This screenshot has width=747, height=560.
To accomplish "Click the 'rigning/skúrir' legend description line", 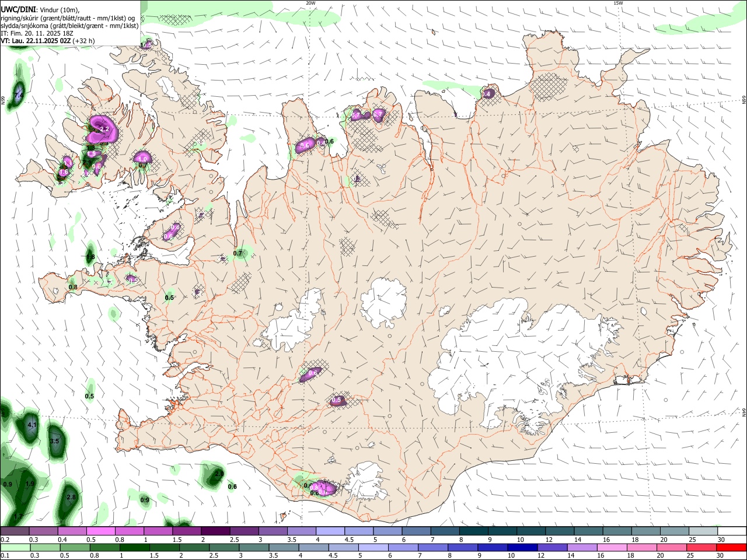I will 68,18.
